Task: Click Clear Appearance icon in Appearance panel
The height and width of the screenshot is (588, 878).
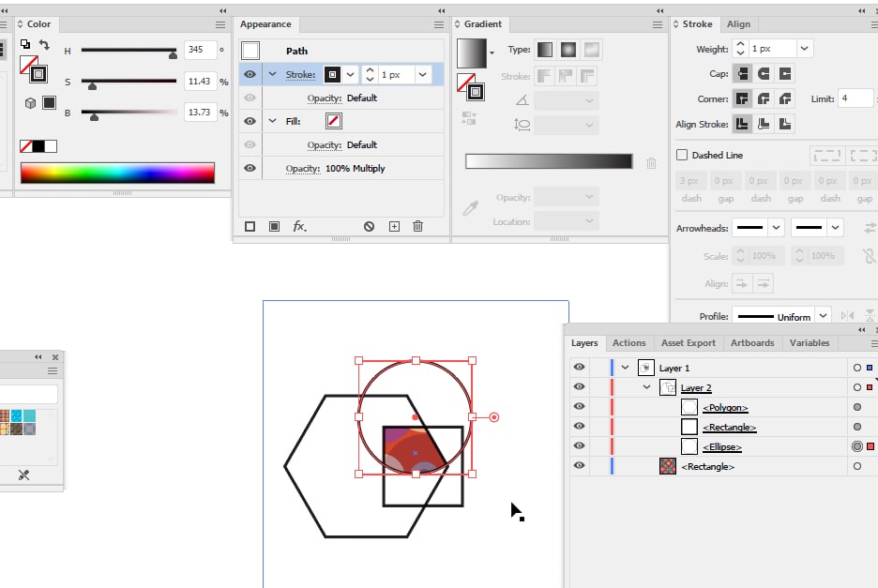Action: pyautogui.click(x=370, y=226)
